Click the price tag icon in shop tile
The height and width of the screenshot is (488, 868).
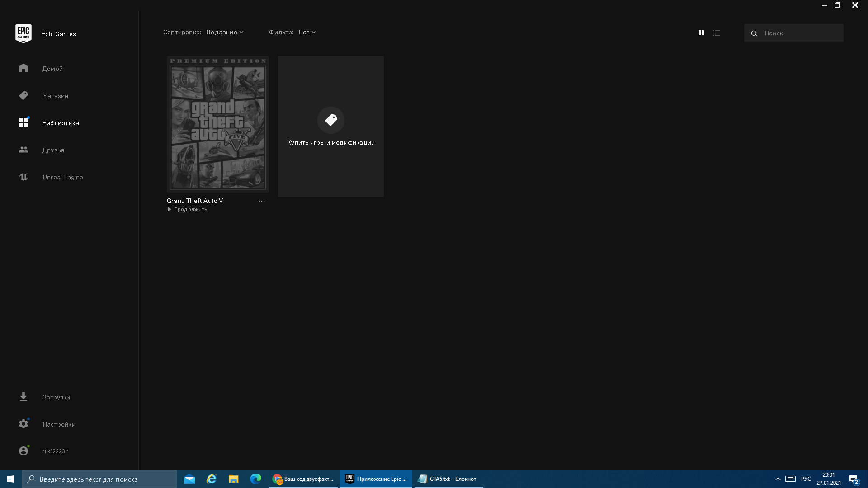tap(331, 120)
